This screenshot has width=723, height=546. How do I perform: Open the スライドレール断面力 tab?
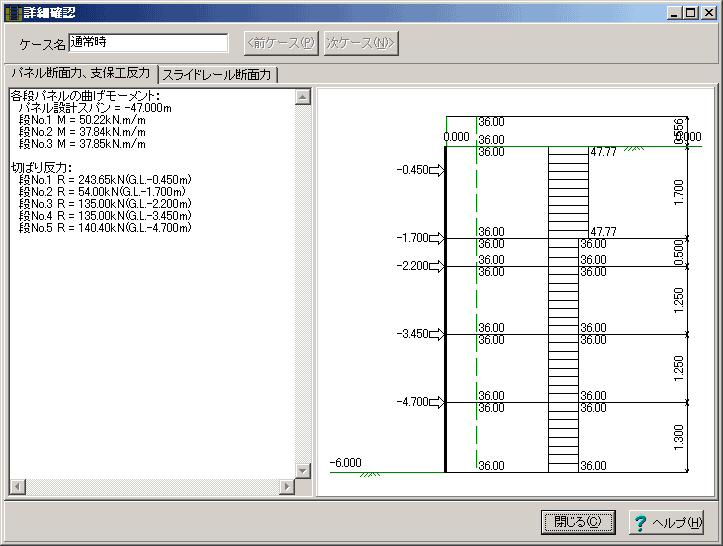217,75
